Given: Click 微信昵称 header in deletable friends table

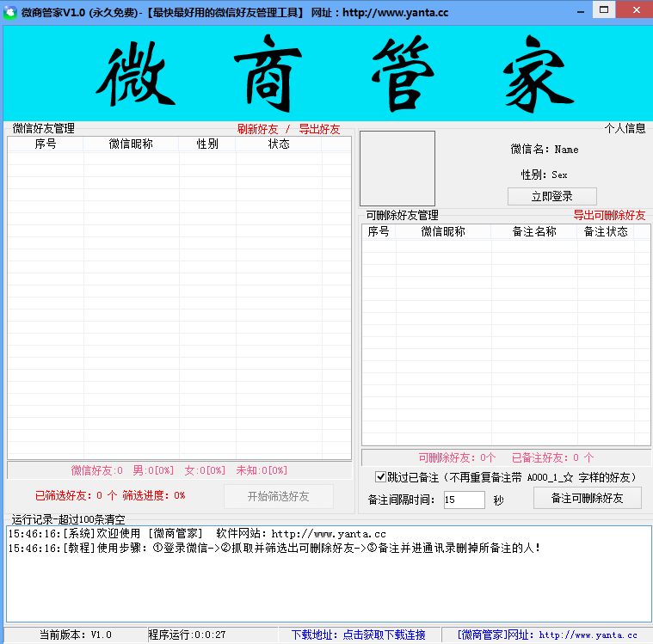Looking at the screenshot, I should [443, 231].
